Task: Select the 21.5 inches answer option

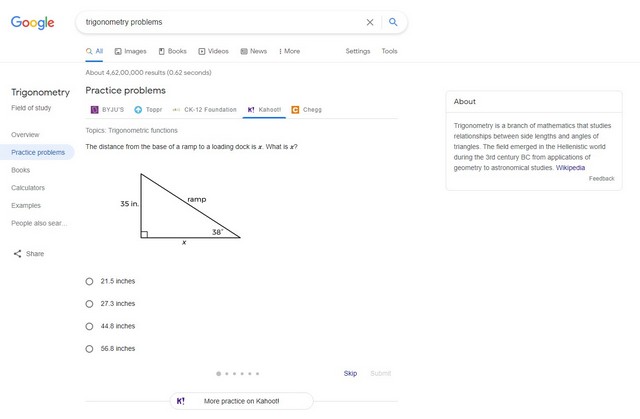Action: [89, 282]
